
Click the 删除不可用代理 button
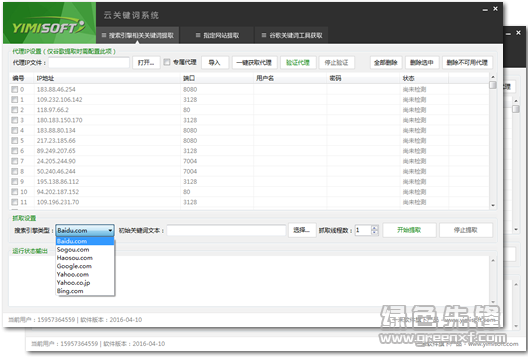pos(467,63)
